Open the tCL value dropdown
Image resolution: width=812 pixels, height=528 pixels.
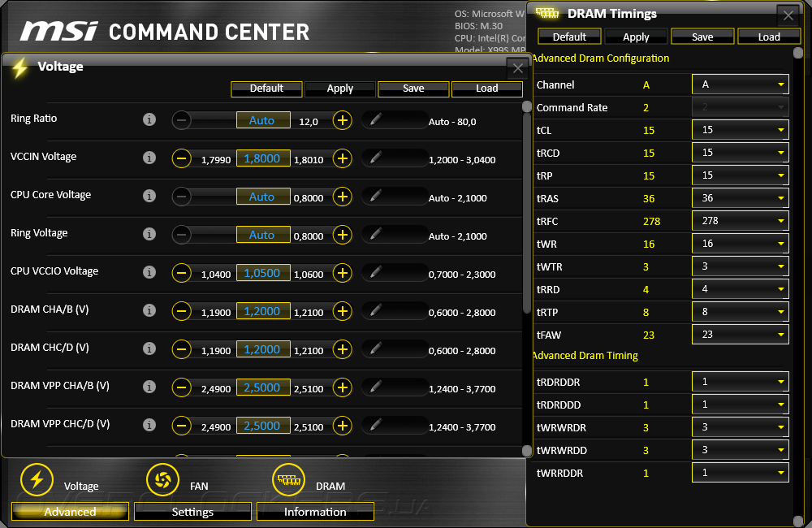click(x=740, y=129)
